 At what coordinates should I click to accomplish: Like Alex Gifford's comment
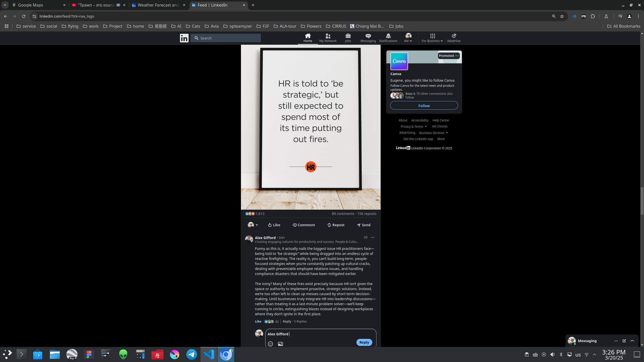coord(258,321)
